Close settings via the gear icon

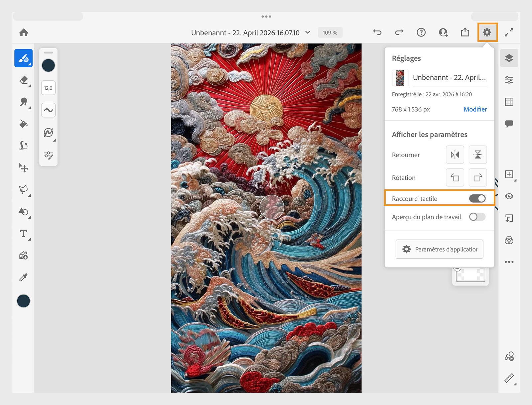point(487,32)
